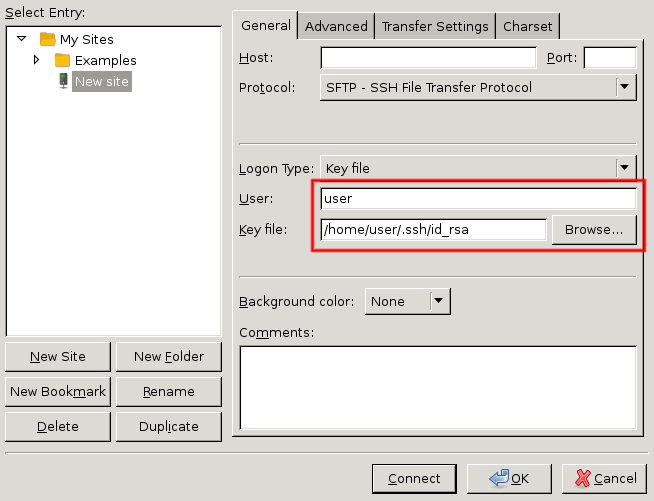The height and width of the screenshot is (501, 654).
Task: Click the Duplicate button
Action: coord(169,426)
